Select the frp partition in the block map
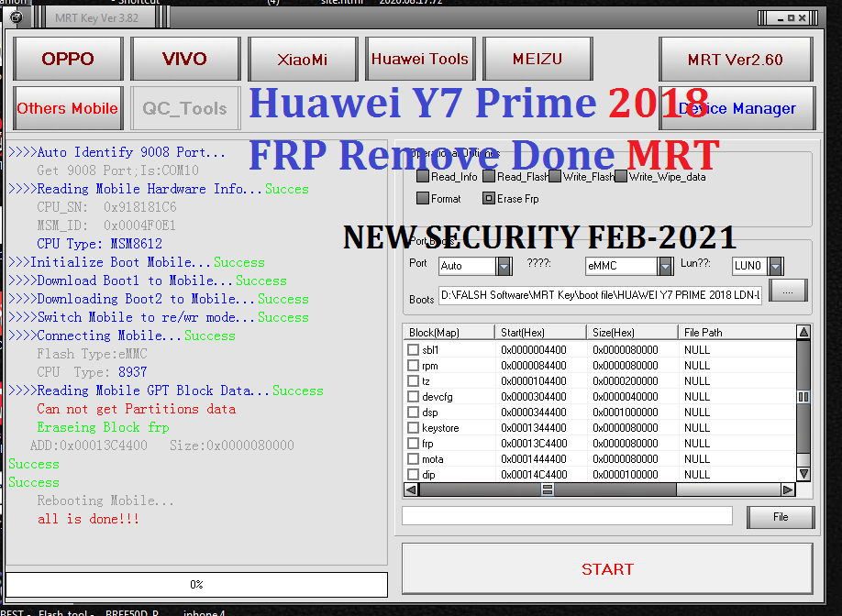 click(x=412, y=444)
